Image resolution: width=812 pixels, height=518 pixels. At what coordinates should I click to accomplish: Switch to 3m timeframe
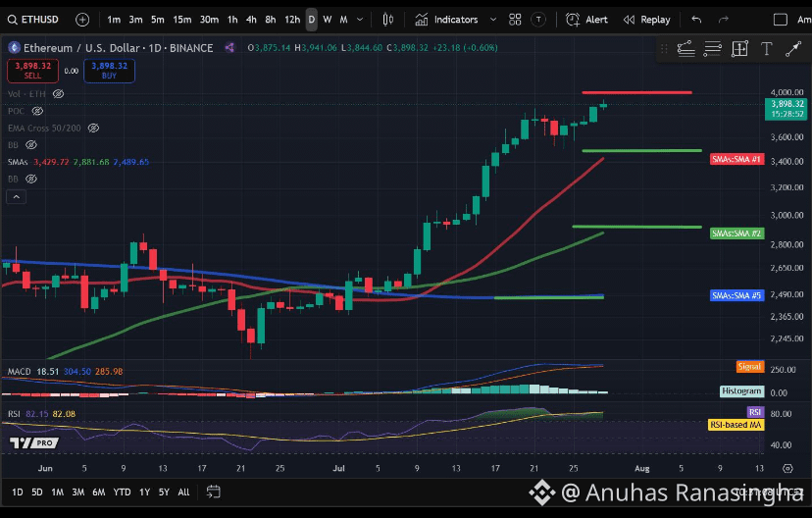pos(135,20)
